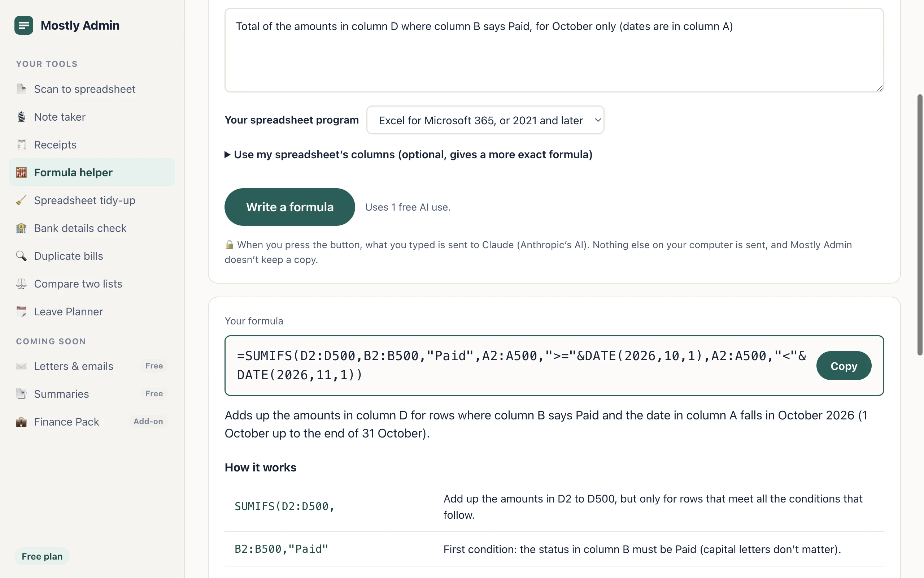Screen dimensions: 924x578
Task: Click the Free badge next to Summaries
Action: [x=154, y=394]
